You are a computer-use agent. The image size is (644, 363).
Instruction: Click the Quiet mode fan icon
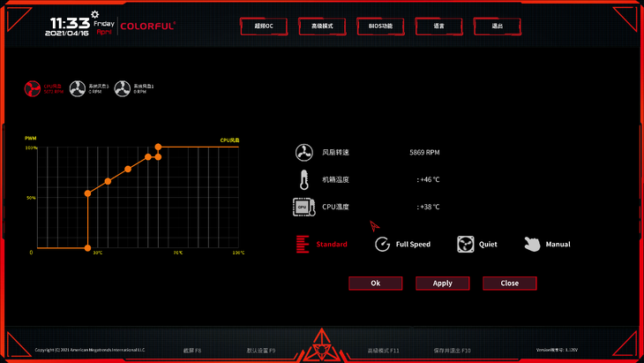pyautogui.click(x=465, y=244)
